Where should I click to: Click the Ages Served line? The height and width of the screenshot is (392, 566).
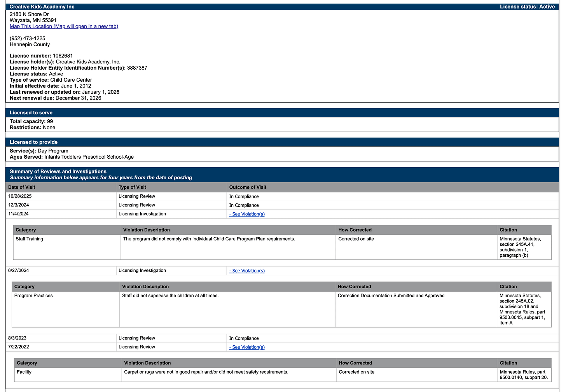coord(72,157)
